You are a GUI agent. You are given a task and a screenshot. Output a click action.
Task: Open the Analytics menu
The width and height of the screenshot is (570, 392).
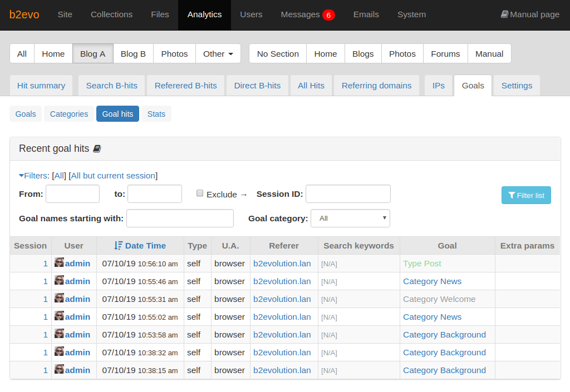tap(205, 14)
